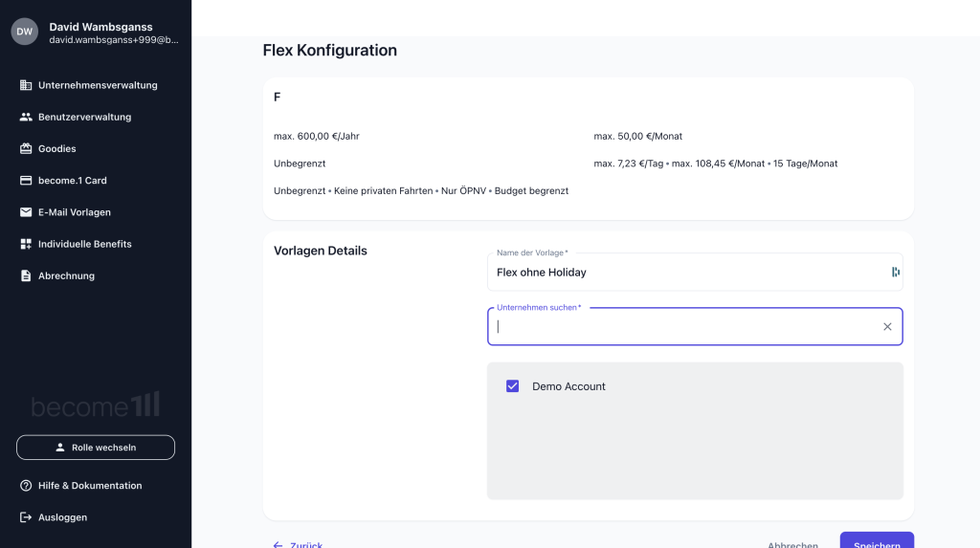Click the Speichern button
The image size is (980, 548).
pyautogui.click(x=876, y=542)
